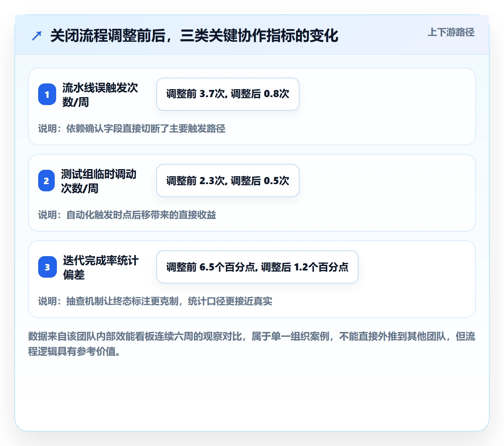Image resolution: width=504 pixels, height=446 pixels.
Task: Click the number 3 badge for 迭代完成率统计偏差
Action: 48,267
